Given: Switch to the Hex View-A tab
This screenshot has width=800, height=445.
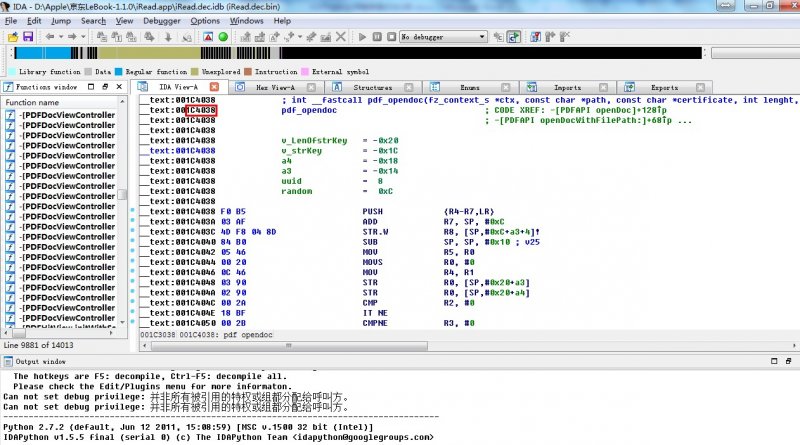Looking at the screenshot, I should point(276,87).
